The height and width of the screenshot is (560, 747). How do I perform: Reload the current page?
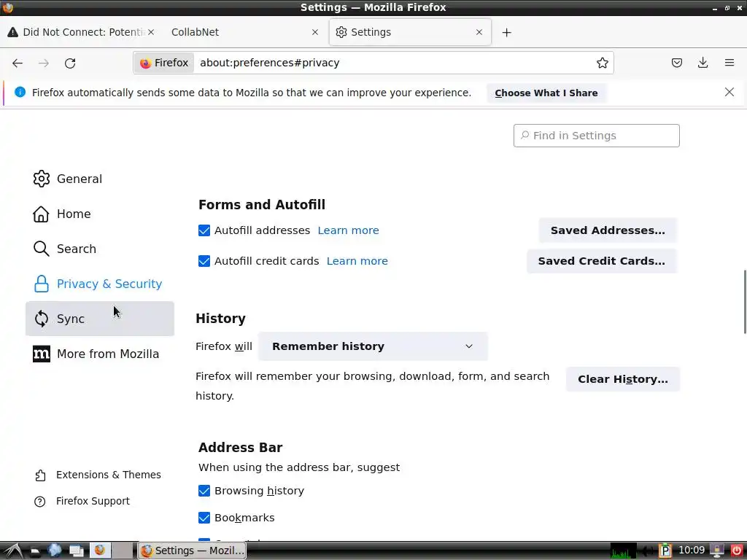coord(70,63)
